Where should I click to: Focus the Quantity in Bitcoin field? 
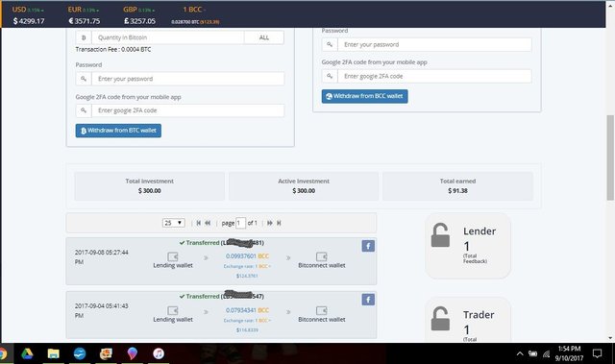[168, 37]
